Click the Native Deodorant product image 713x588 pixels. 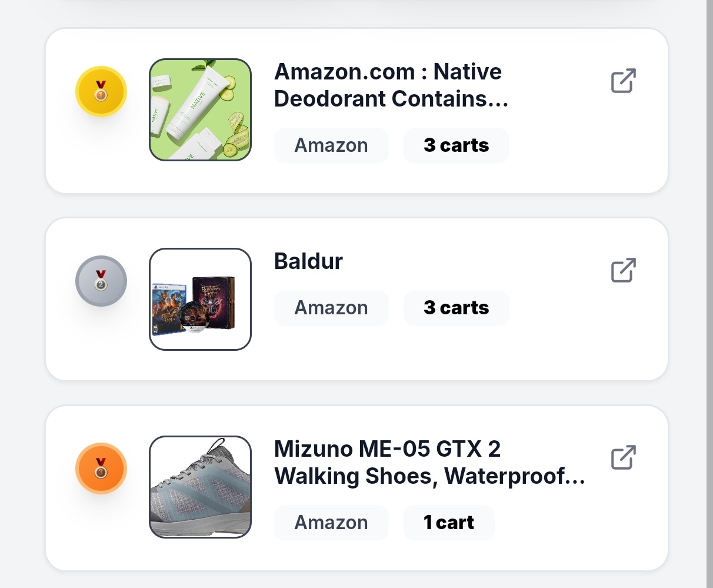[200, 109]
